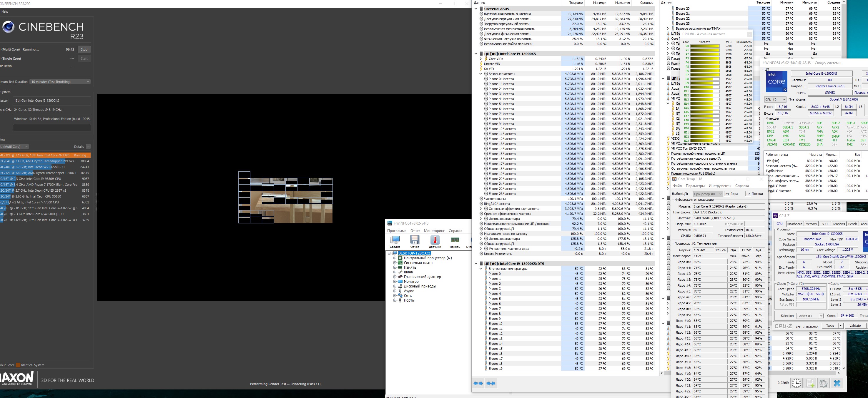The width and height of the screenshot is (868, 398).
Task: Click the collapse columns arrows icon
Action: (x=491, y=383)
